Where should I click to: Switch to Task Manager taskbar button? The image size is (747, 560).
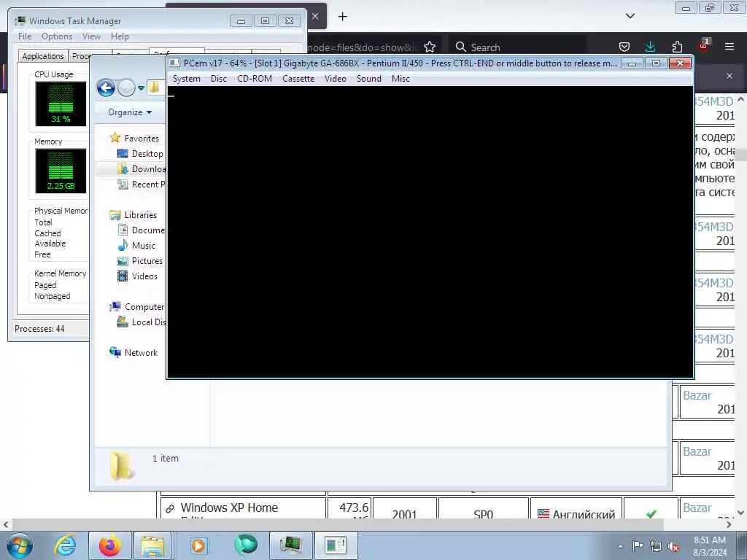point(290,545)
